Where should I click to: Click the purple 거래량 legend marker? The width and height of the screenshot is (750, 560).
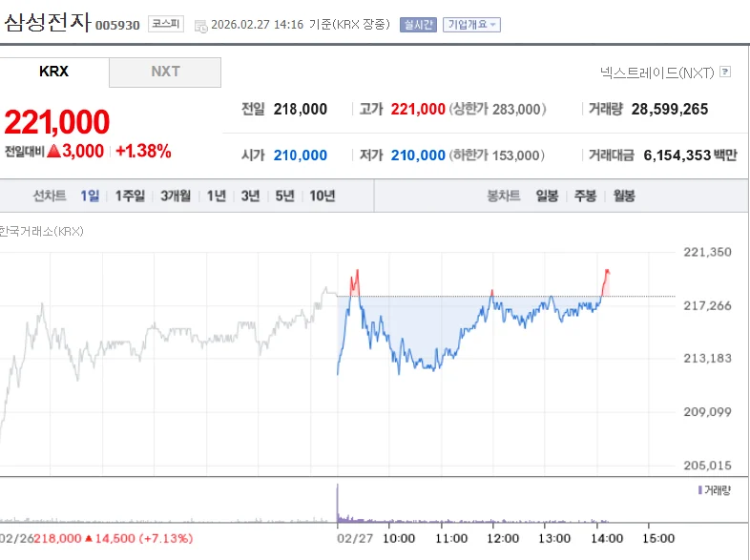pyautogui.click(x=699, y=489)
